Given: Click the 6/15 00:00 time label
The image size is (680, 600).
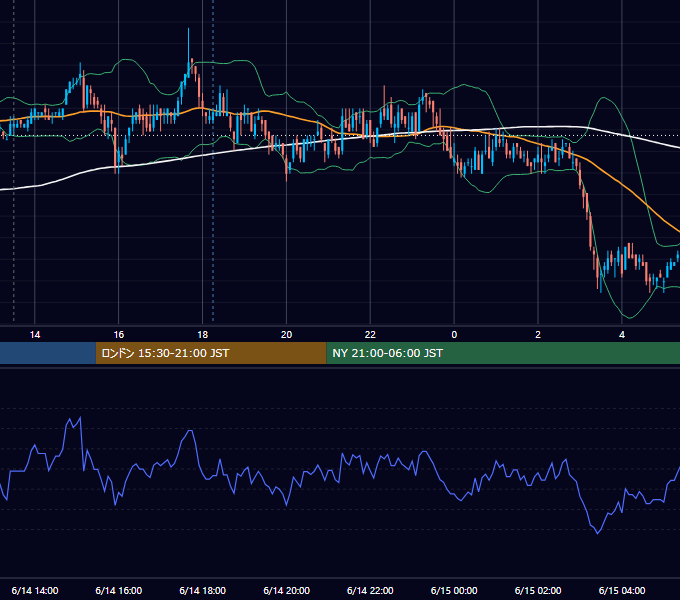Looking at the screenshot, I should 454,590.
